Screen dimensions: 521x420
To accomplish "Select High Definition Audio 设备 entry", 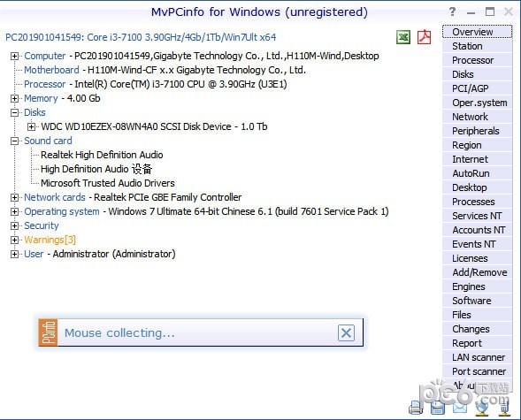I will coord(96,169).
